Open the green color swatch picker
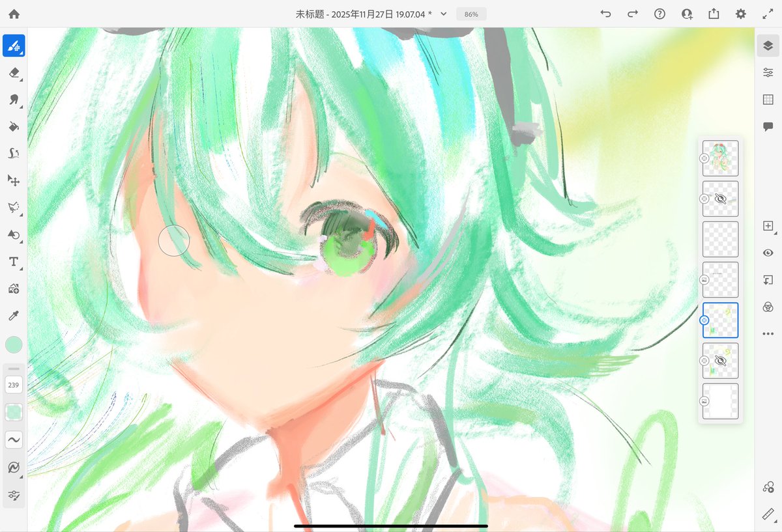This screenshot has width=782, height=532. tap(14, 344)
